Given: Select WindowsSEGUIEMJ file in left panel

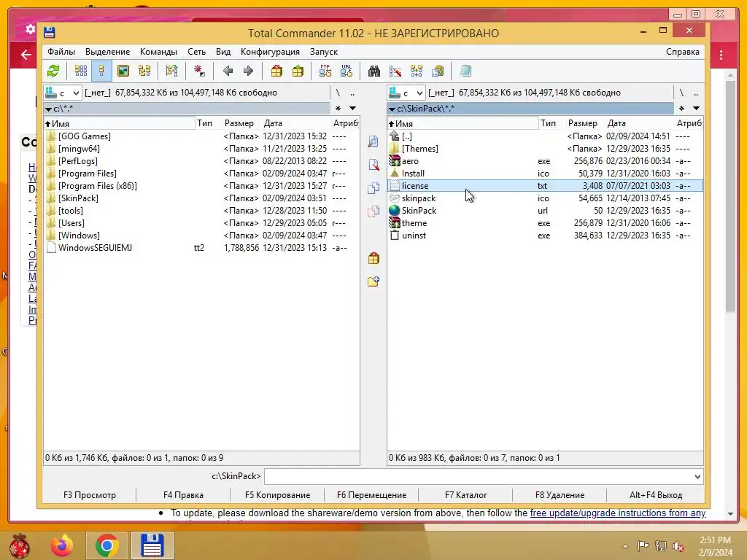Looking at the screenshot, I should [201, 248].
